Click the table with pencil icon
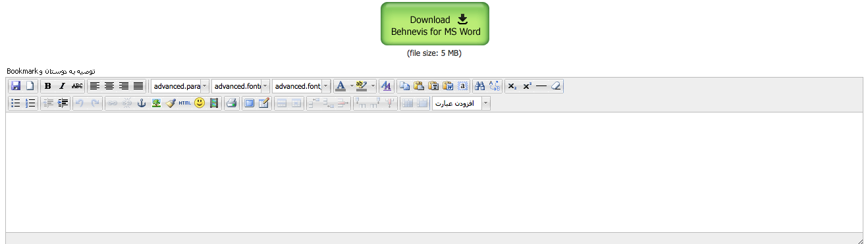The width and height of the screenshot is (868, 244). pyautogui.click(x=263, y=103)
